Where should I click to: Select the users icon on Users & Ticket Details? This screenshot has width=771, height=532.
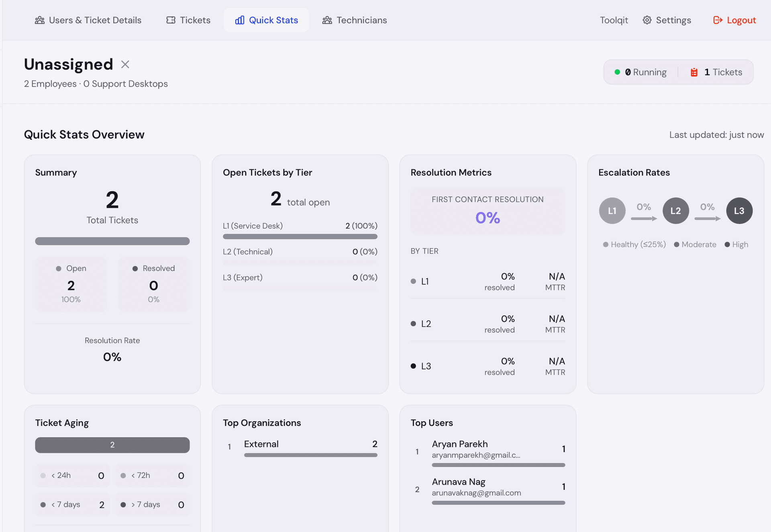(40, 20)
